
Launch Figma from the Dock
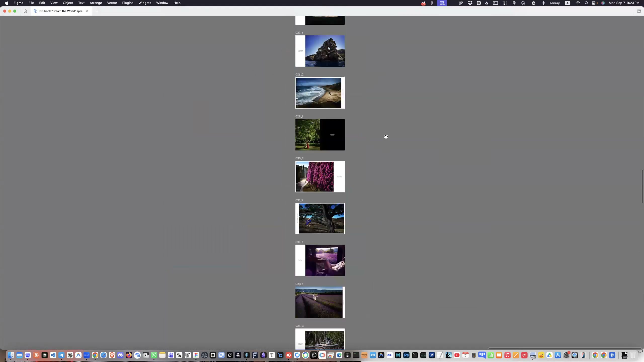pyautogui.click(x=196, y=355)
